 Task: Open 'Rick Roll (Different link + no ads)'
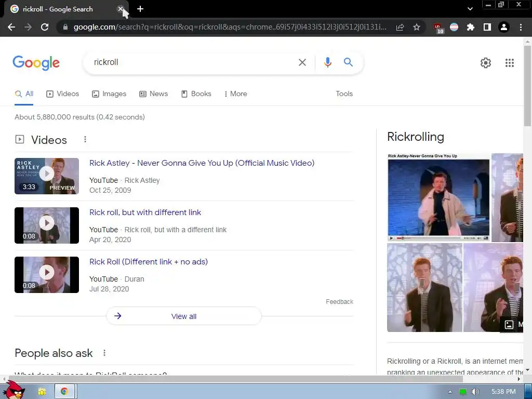[x=149, y=262]
